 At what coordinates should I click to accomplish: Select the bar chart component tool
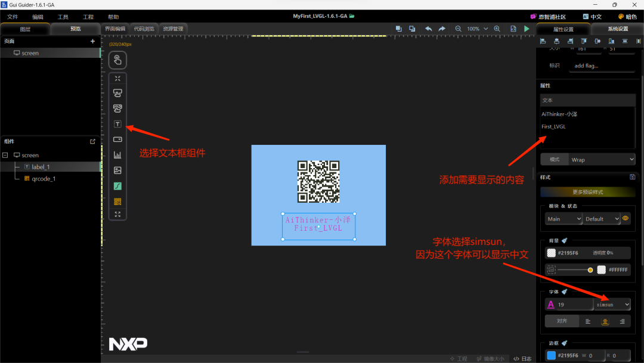click(117, 154)
